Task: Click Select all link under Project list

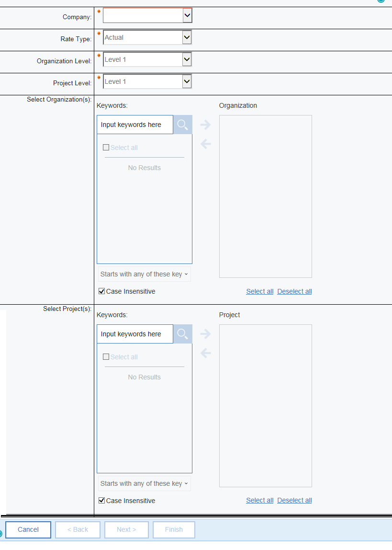Action: click(259, 501)
